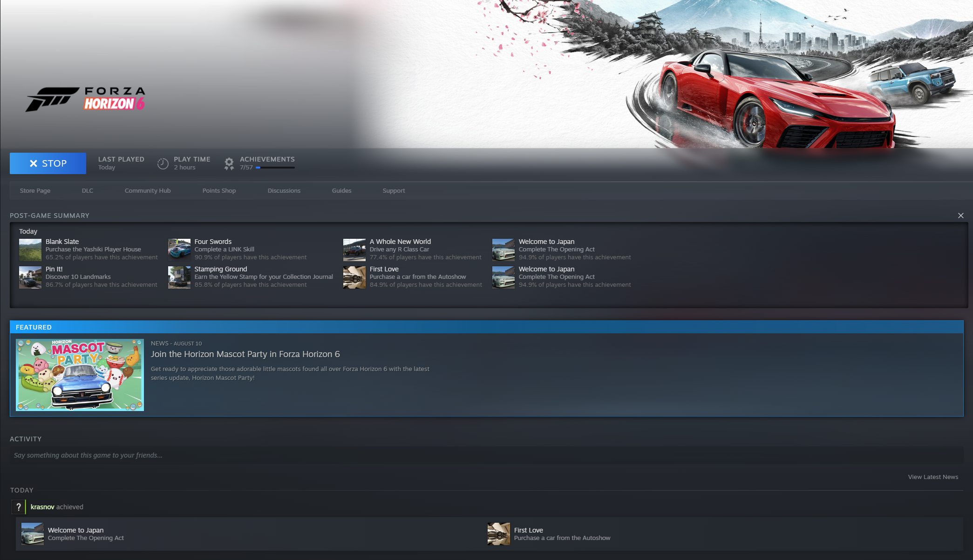
Task: Click the 'POST-GAME SUMMARY' heading
Action: pyautogui.click(x=49, y=216)
